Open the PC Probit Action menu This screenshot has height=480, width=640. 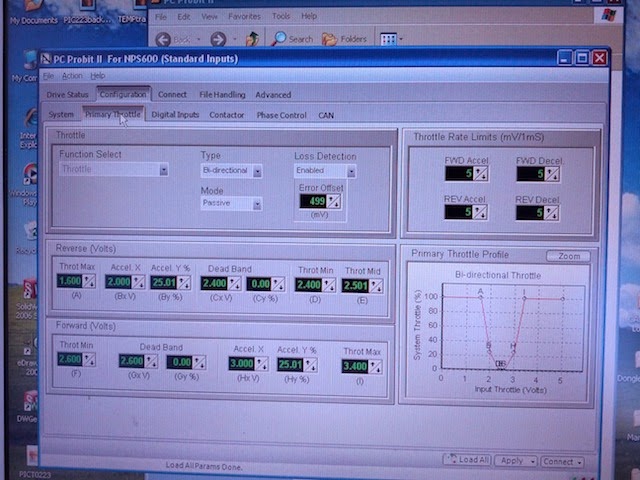click(x=72, y=76)
